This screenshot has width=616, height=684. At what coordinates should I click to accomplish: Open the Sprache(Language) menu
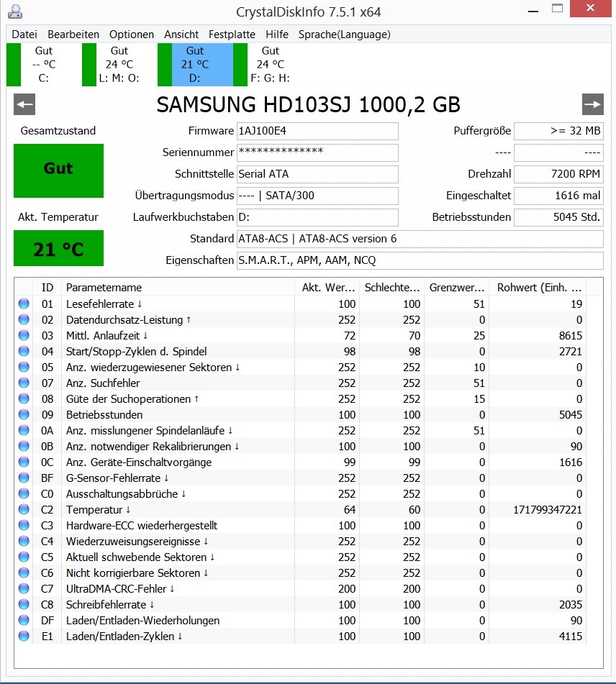[345, 35]
